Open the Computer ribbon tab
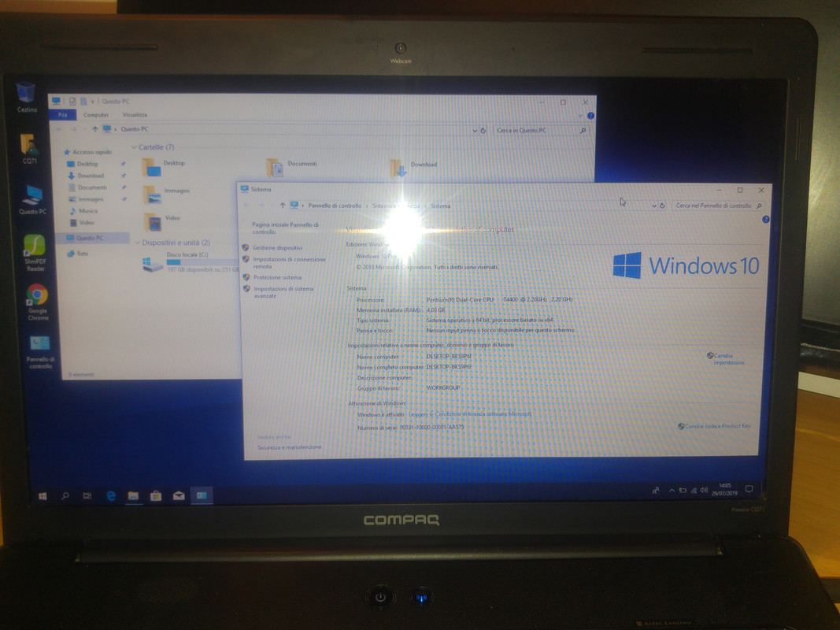The image size is (840, 630). tap(96, 115)
